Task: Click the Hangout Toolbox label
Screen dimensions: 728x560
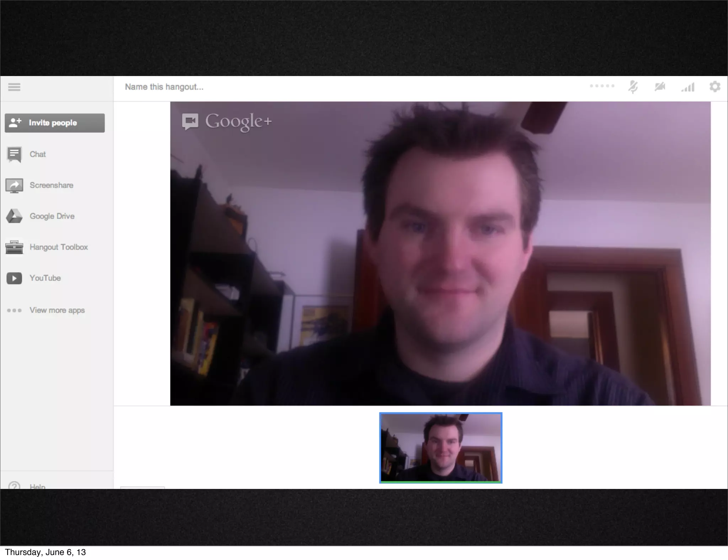Action: pos(59,247)
